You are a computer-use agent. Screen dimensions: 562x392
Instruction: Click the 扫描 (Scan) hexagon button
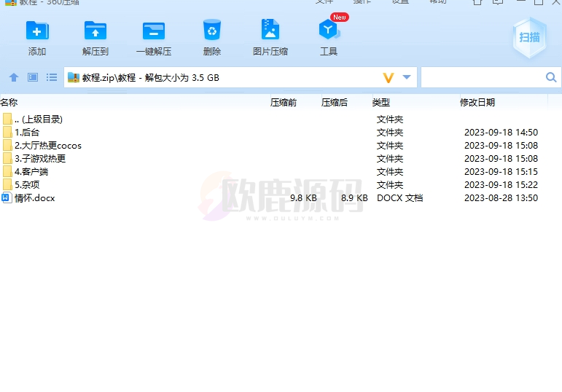pyautogui.click(x=529, y=37)
